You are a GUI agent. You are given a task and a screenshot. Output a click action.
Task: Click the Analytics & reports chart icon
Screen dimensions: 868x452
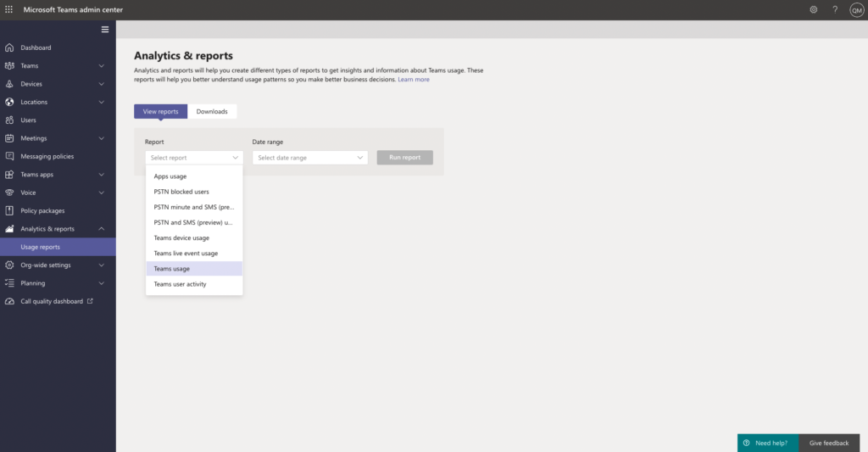coord(9,229)
